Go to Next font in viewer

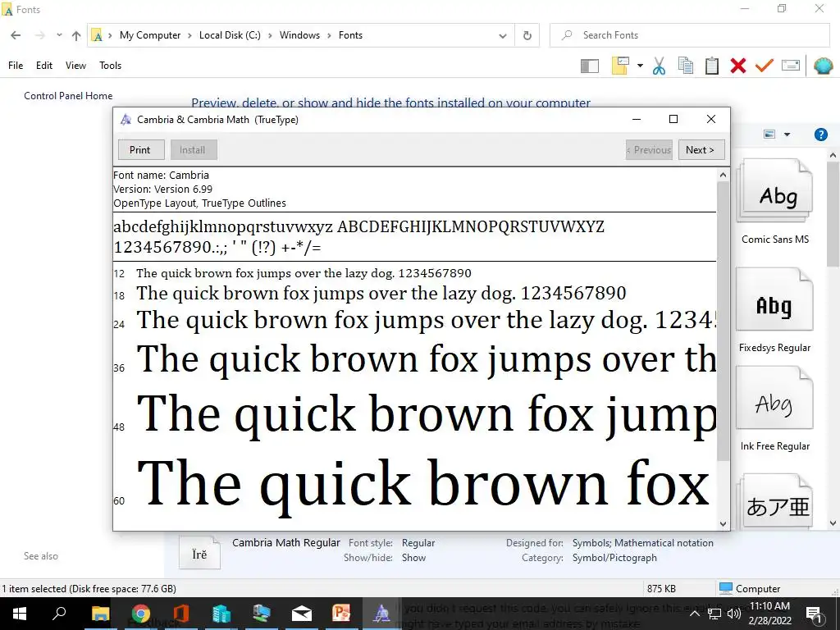point(701,150)
